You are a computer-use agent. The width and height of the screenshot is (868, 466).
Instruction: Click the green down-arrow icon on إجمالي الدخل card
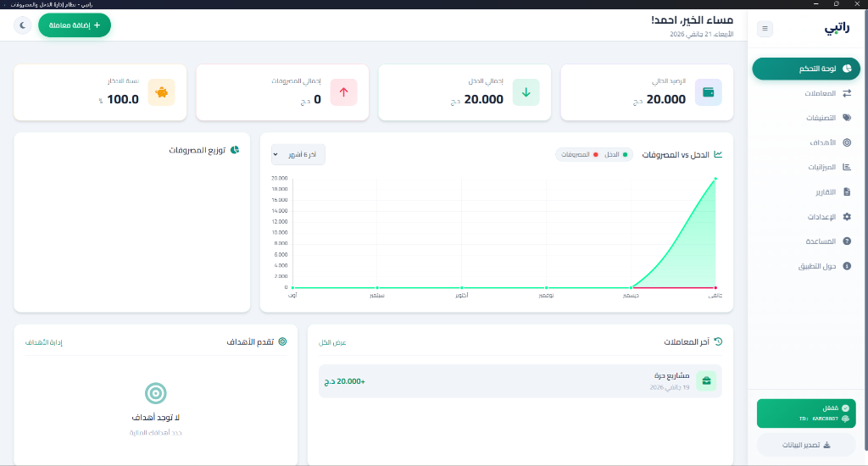[526, 92]
